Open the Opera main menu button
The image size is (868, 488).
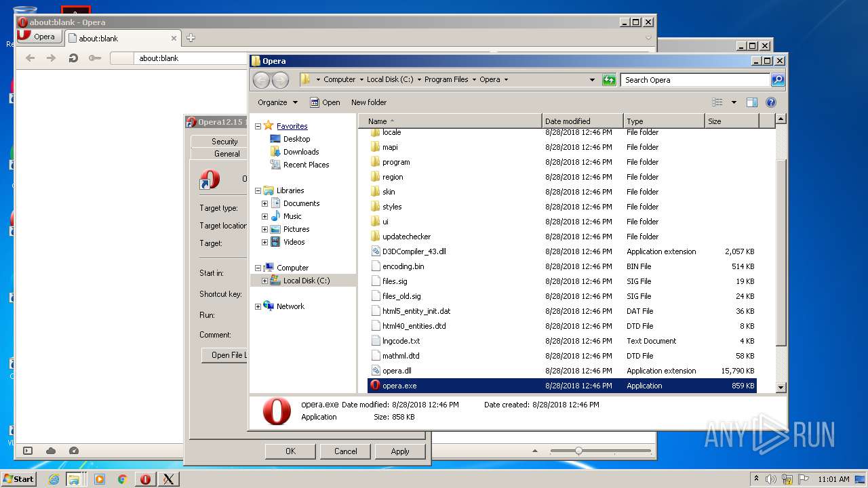pos(38,37)
